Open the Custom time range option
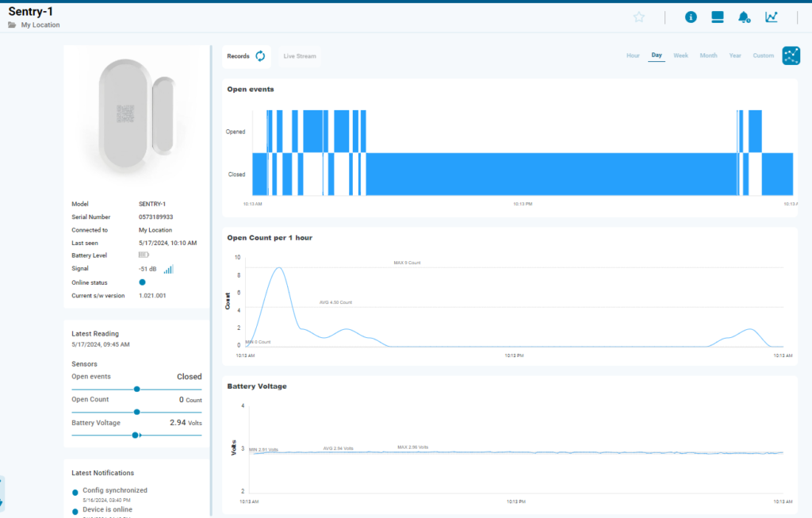The height and width of the screenshot is (518, 812). 763,56
